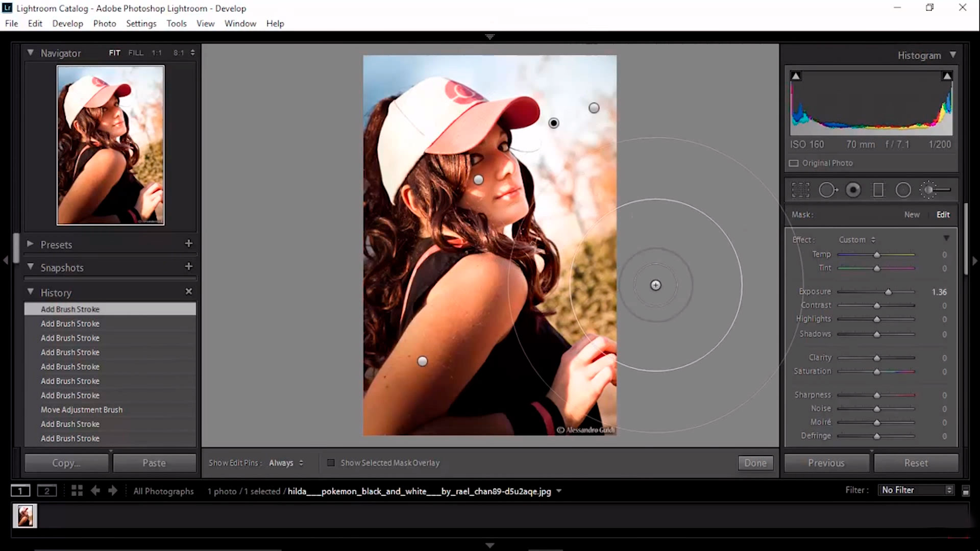Select the brush pin near top right sky
Viewport: 980px width, 551px height.
click(x=594, y=108)
